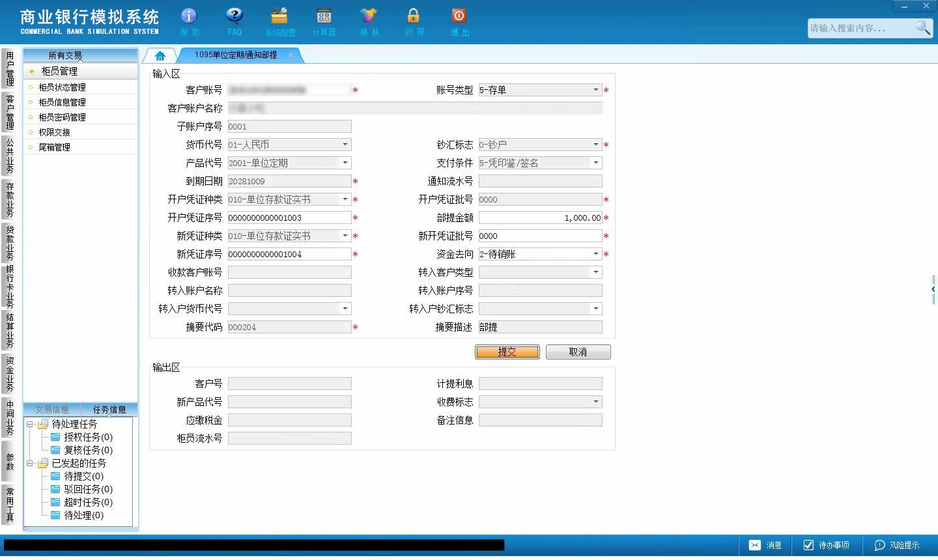The height and width of the screenshot is (560, 938).
Task: Open 柜员密码管理 menu entry
Action: tap(62, 117)
